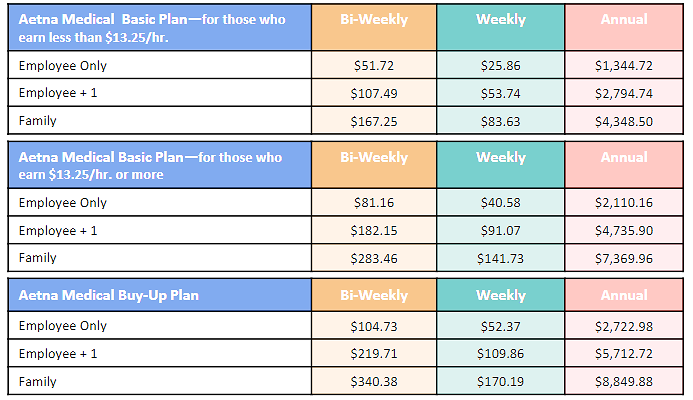The image size is (693, 400).
Task: Select the $167.25 Family bi-weekly cell
Action: 374,121
